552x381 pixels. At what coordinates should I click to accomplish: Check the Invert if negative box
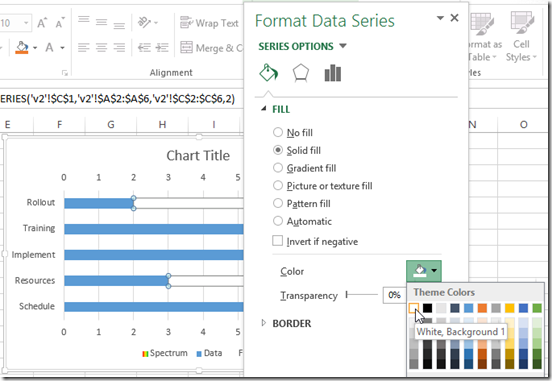coord(277,241)
